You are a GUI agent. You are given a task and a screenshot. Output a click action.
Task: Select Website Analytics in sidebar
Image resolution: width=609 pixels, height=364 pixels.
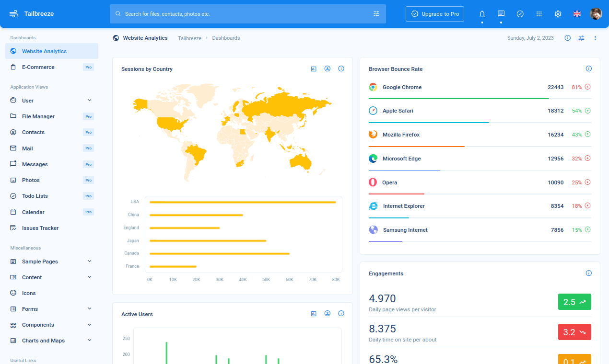(x=52, y=51)
